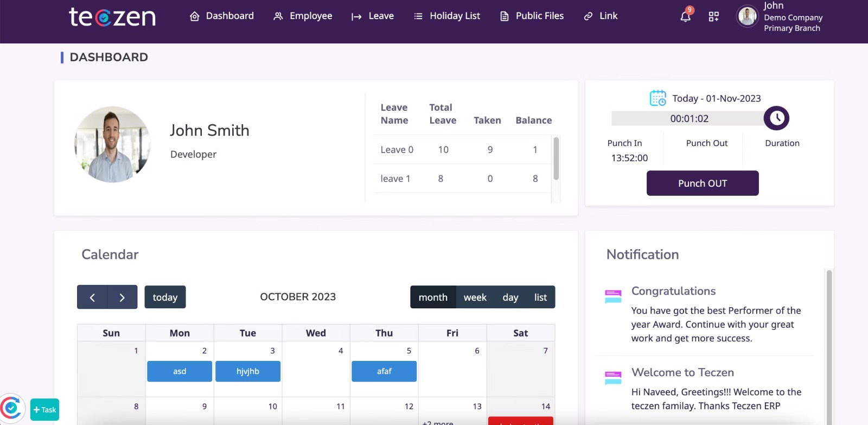The image size is (868, 425).
Task: Open the Holiday List menu
Action: [447, 16]
